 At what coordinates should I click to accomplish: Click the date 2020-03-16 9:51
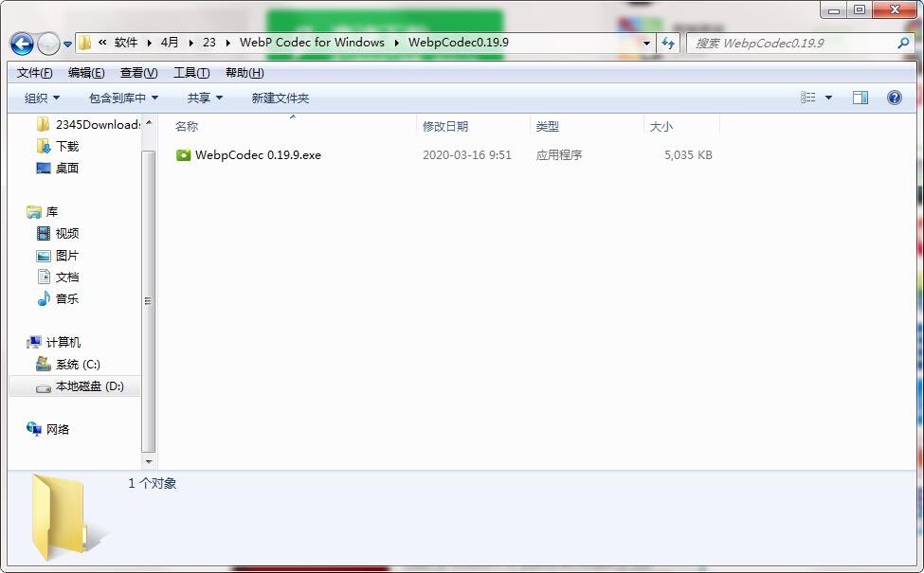pos(466,155)
